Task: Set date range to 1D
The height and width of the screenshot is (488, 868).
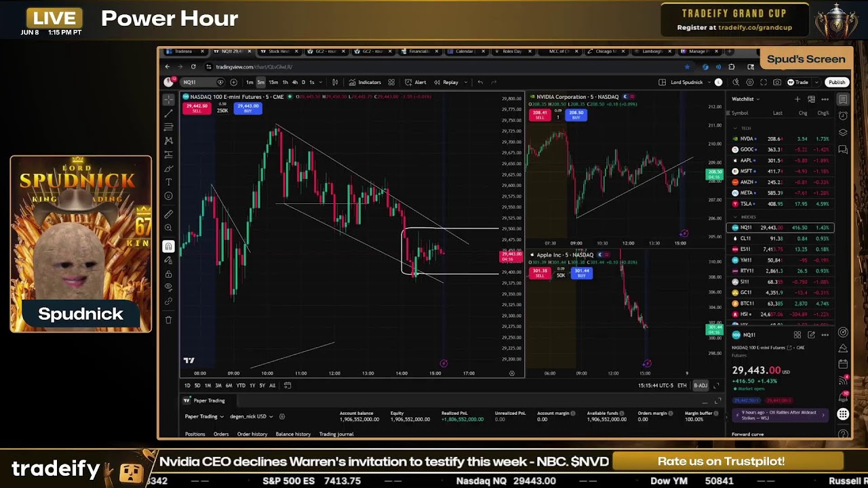Action: (x=187, y=386)
